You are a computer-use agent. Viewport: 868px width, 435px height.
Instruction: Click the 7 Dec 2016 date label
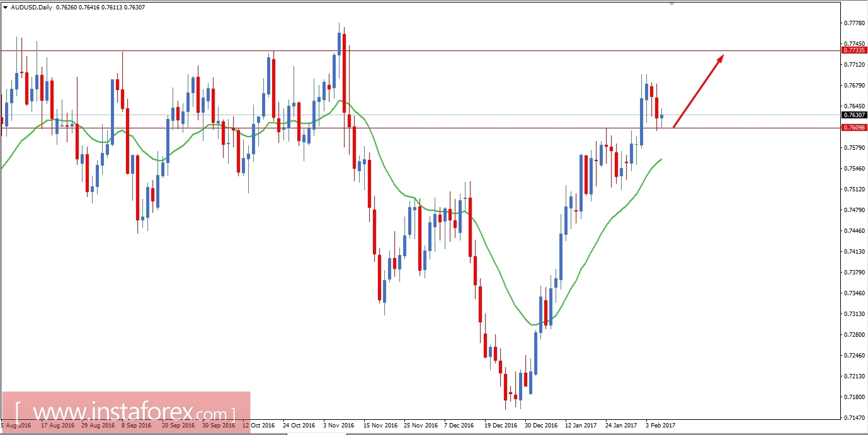[459, 425]
